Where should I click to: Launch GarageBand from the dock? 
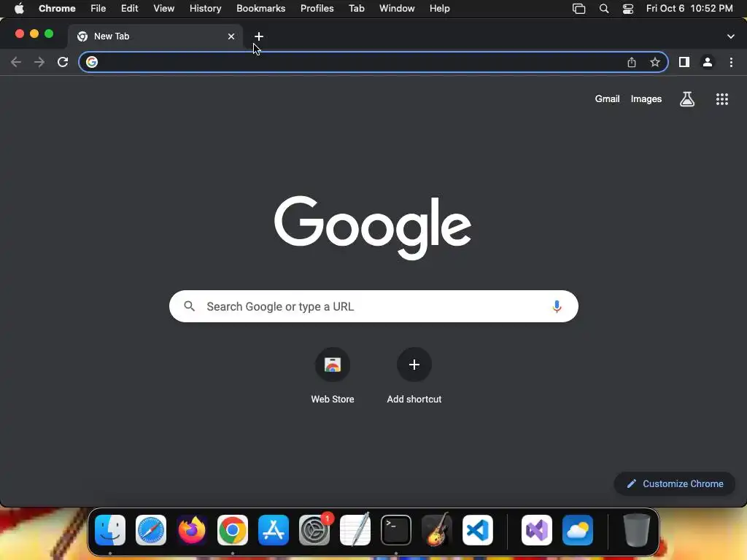437,530
